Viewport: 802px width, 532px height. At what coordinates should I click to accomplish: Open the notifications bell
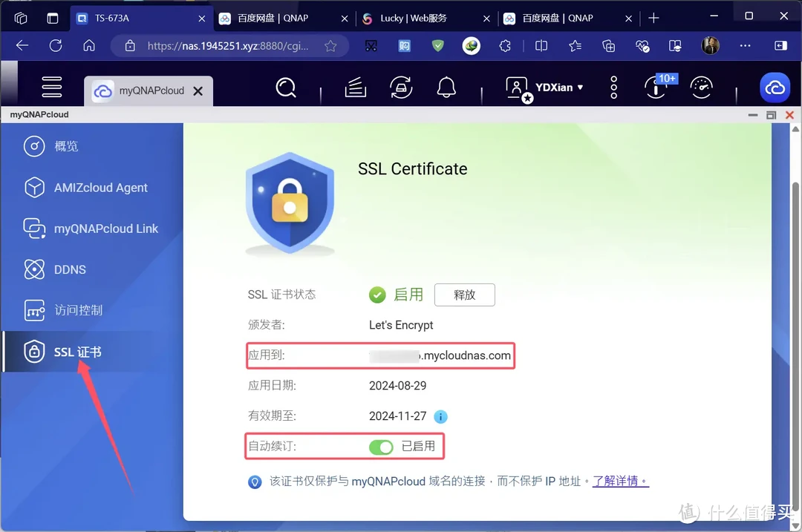[446, 87]
